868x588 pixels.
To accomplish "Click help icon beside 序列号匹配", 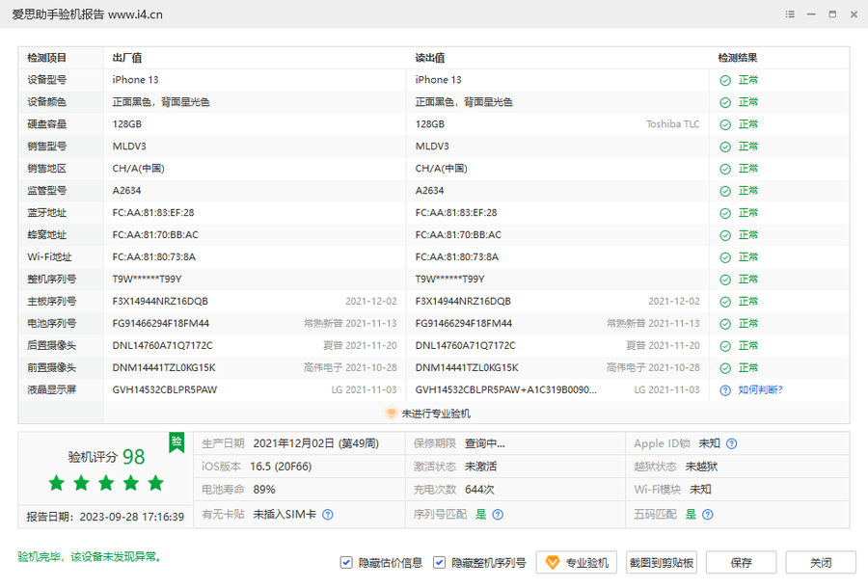I will pyautogui.click(x=498, y=515).
